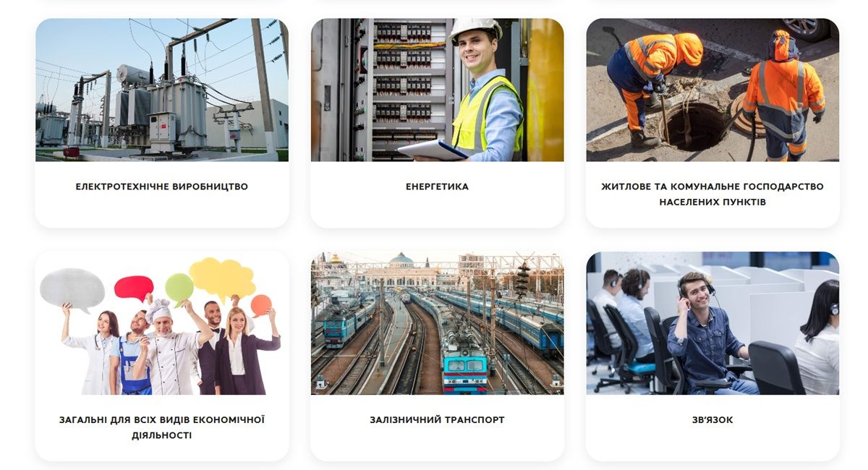Open the ЗВ'ЯЗОК category link
The image size is (868, 470).
click(712, 420)
